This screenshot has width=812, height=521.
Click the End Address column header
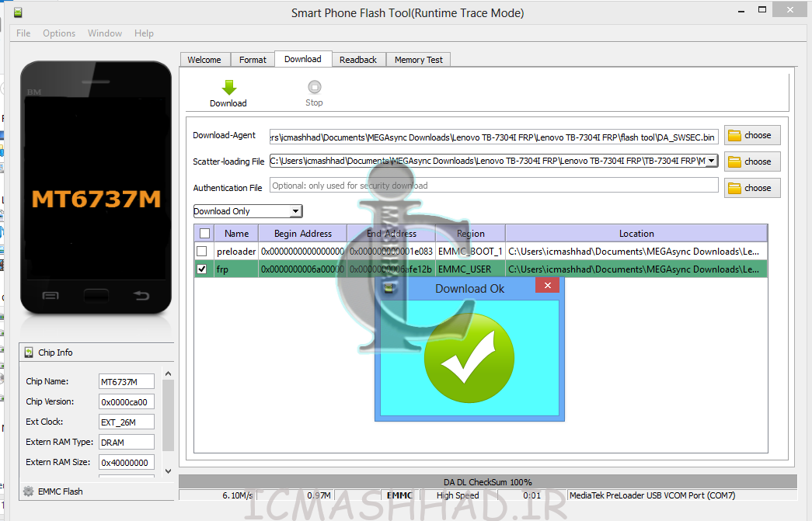click(392, 234)
